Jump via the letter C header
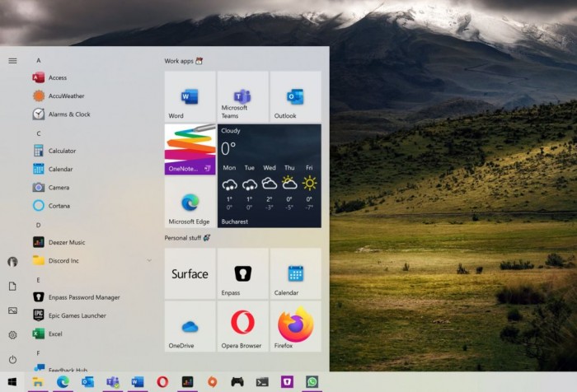Screen dimensions: 577x392 point(38,133)
